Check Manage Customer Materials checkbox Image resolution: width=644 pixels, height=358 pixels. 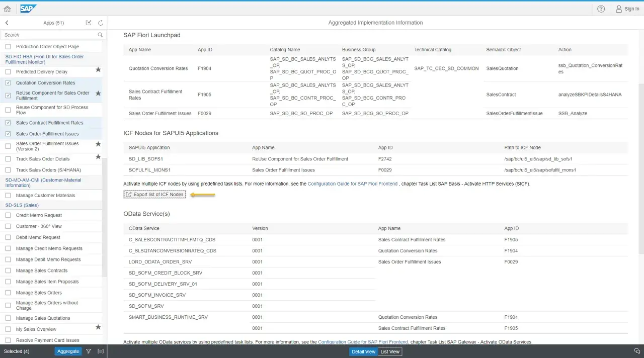(x=8, y=196)
